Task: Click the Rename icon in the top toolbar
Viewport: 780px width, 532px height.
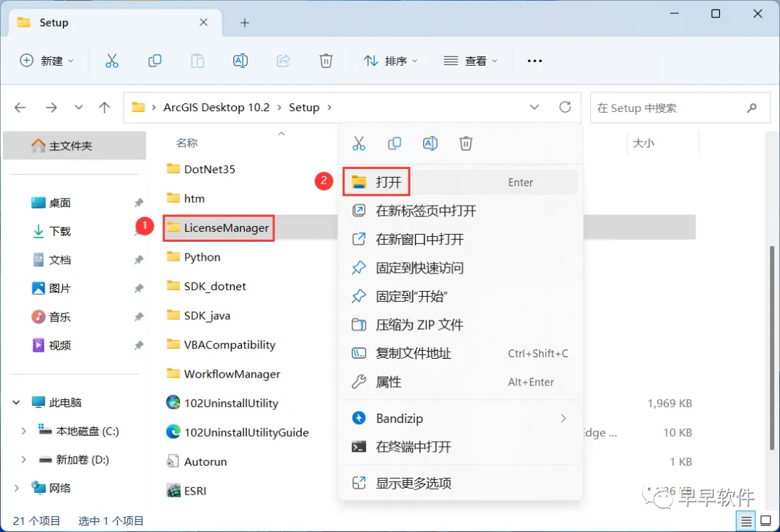Action: tap(240, 61)
